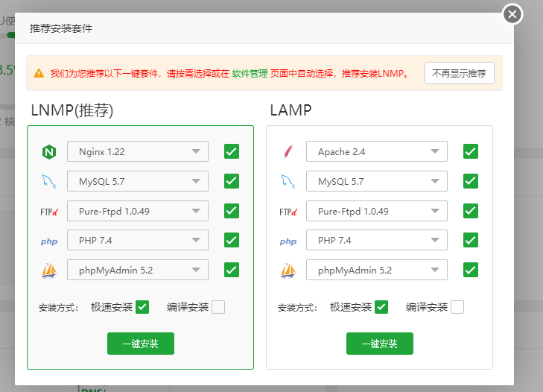Uncheck PHP 7.4 in LAMP
The image size is (543, 392).
coord(471,240)
